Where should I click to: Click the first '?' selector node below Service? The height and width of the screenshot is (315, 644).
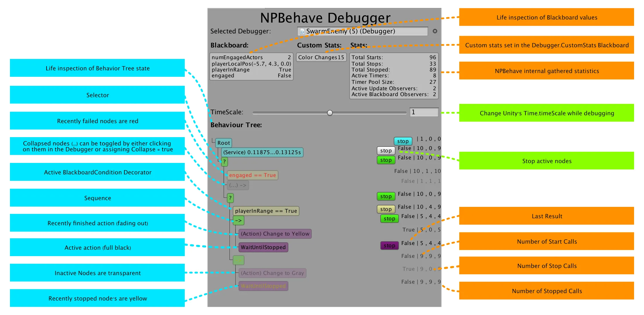click(x=225, y=162)
